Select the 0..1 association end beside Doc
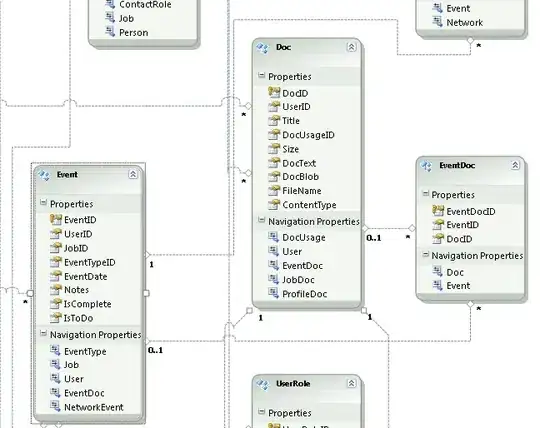540x428 pixels. (x=374, y=238)
